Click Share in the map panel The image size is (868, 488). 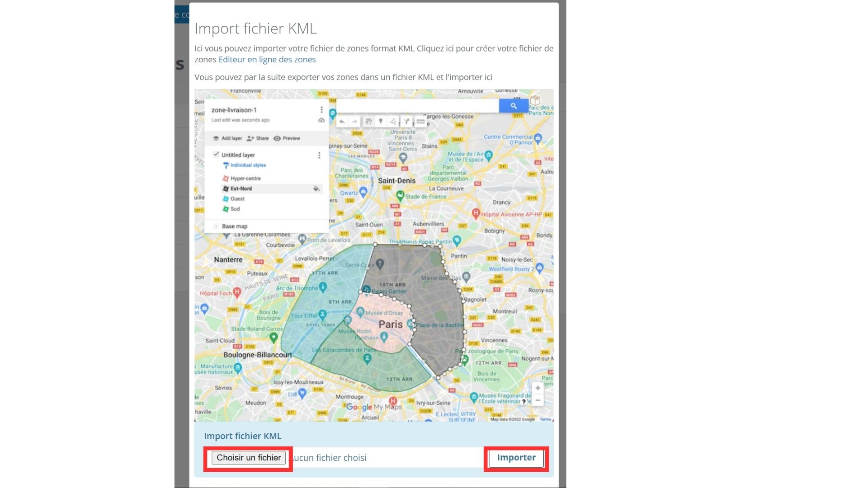(258, 138)
